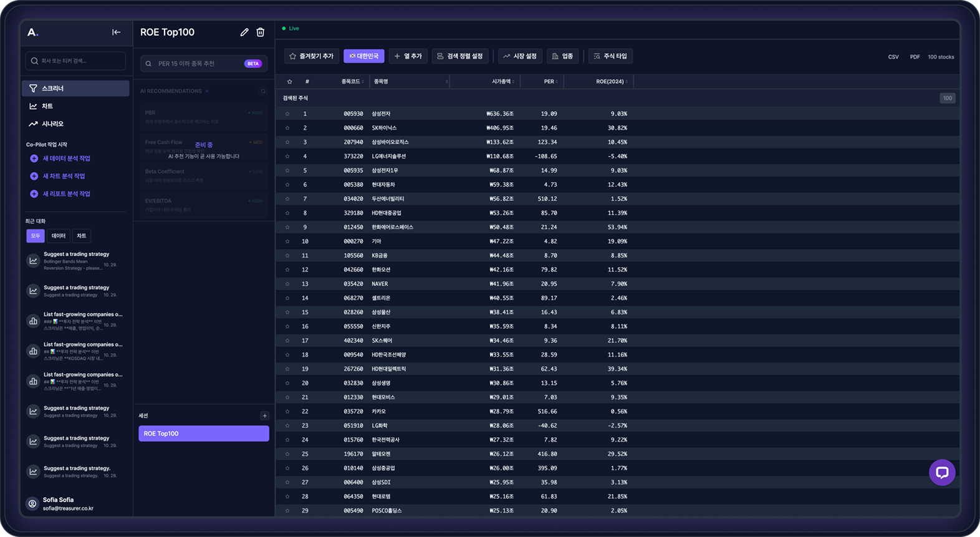Delete ROE Top100 with trash icon
The height and width of the screenshot is (537, 980).
261,32
